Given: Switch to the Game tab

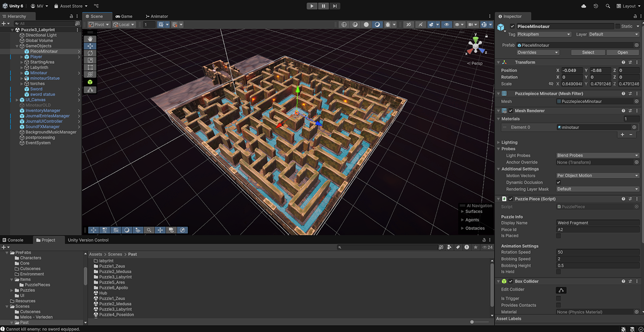Looking at the screenshot, I should coord(123,16).
